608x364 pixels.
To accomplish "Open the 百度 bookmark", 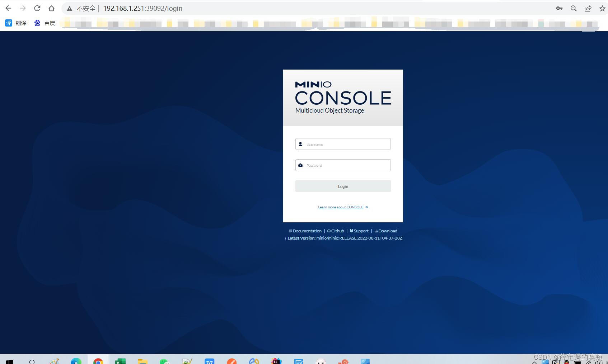I will pos(45,23).
